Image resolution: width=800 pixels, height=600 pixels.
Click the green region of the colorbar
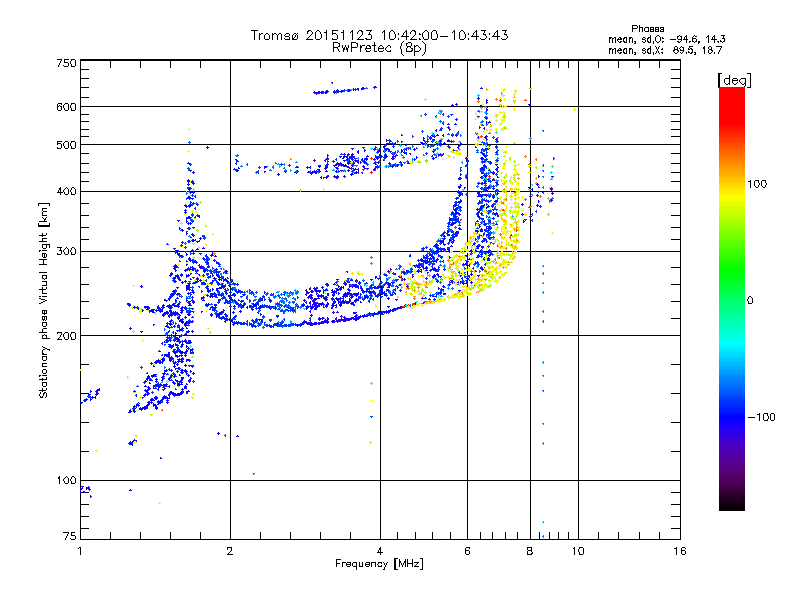(732, 265)
